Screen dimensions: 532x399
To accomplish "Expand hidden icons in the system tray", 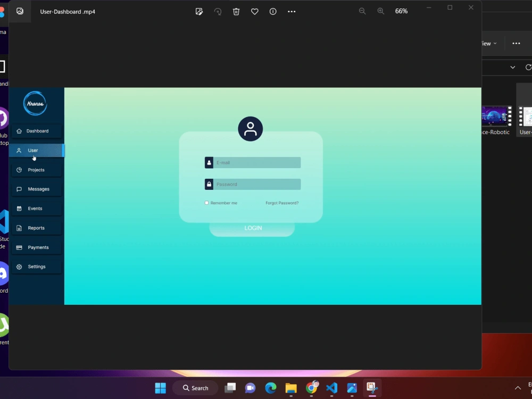I will (x=518, y=388).
